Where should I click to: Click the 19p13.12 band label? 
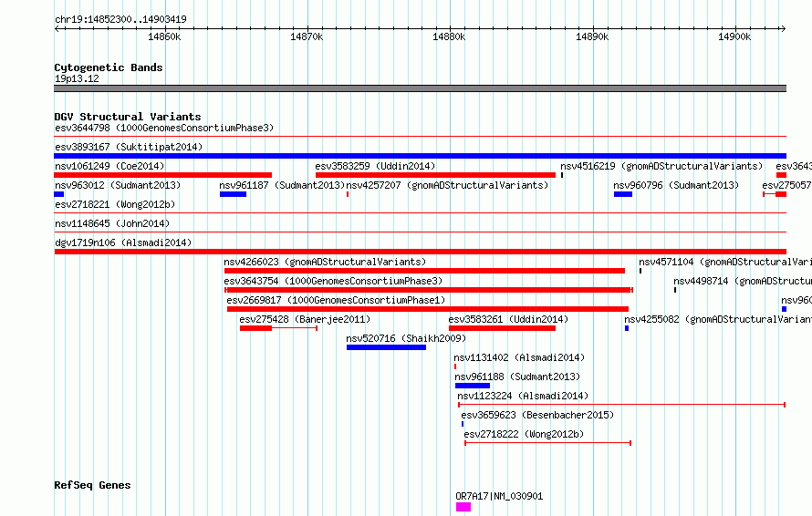pos(77,78)
